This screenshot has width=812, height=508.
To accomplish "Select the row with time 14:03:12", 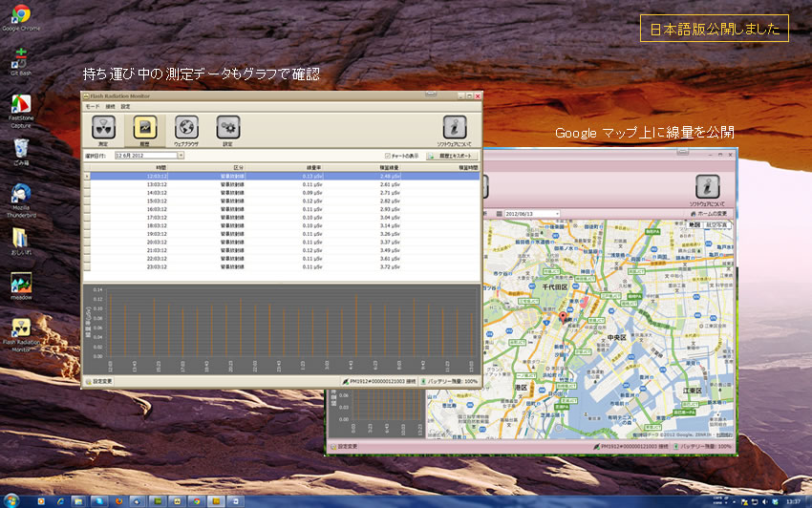I will [x=282, y=193].
